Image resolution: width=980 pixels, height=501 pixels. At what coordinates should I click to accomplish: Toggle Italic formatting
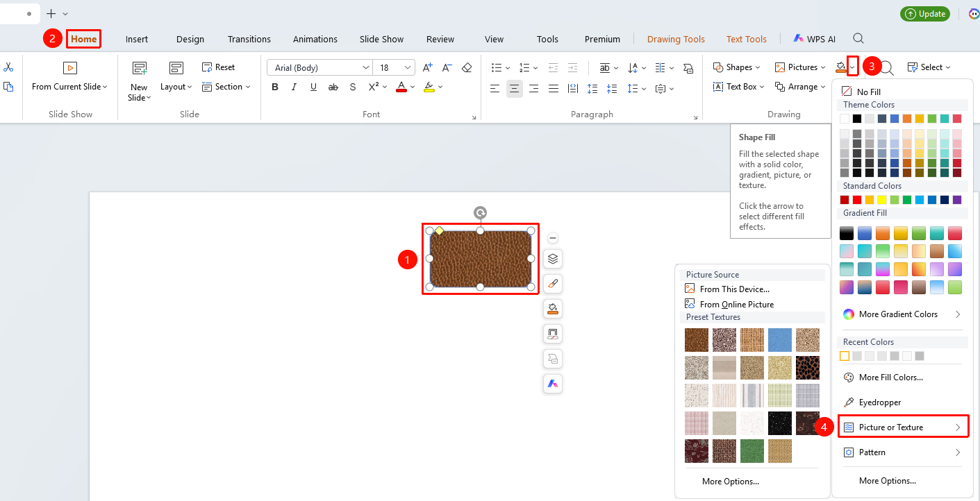pyautogui.click(x=294, y=87)
